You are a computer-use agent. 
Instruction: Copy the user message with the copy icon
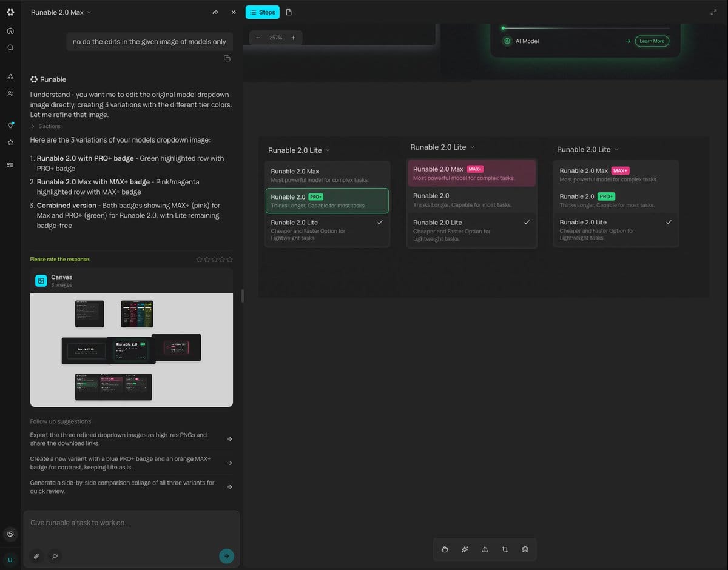[x=227, y=58]
